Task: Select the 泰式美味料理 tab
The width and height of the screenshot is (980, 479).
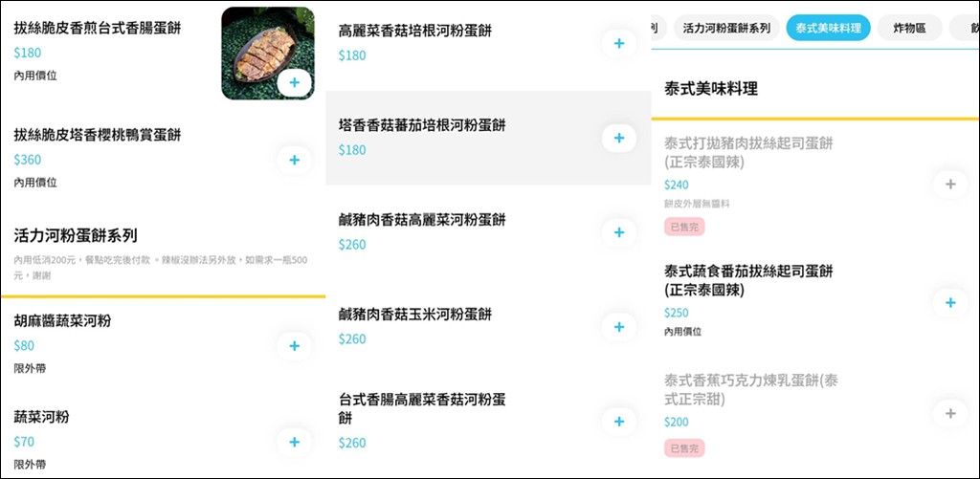Action: click(828, 28)
